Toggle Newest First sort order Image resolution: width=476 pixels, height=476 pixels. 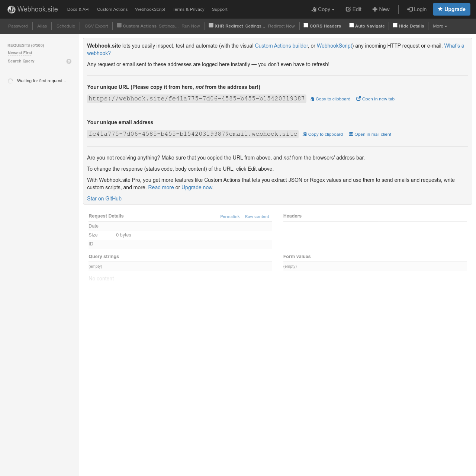point(20,53)
